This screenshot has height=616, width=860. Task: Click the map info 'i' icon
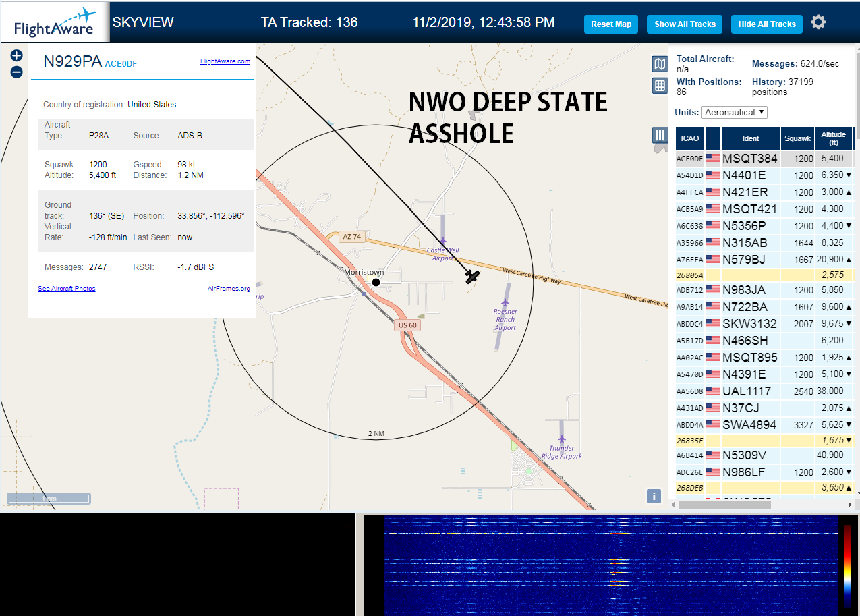click(x=653, y=497)
